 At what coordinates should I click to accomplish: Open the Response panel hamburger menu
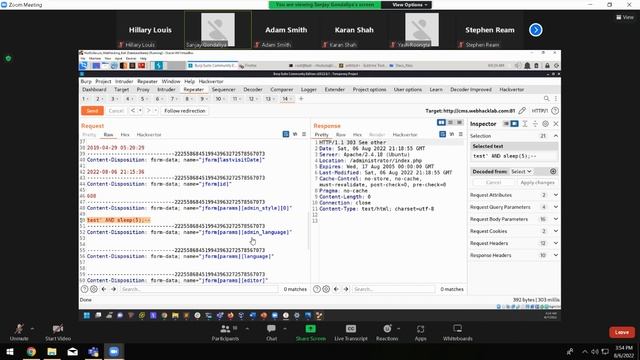[x=461, y=134]
